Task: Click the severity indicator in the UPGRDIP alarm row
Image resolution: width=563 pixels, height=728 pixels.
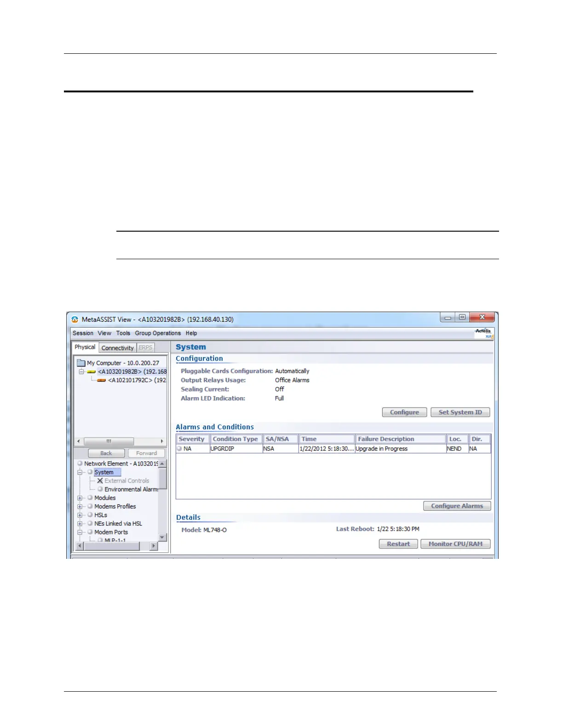Action: [179, 449]
